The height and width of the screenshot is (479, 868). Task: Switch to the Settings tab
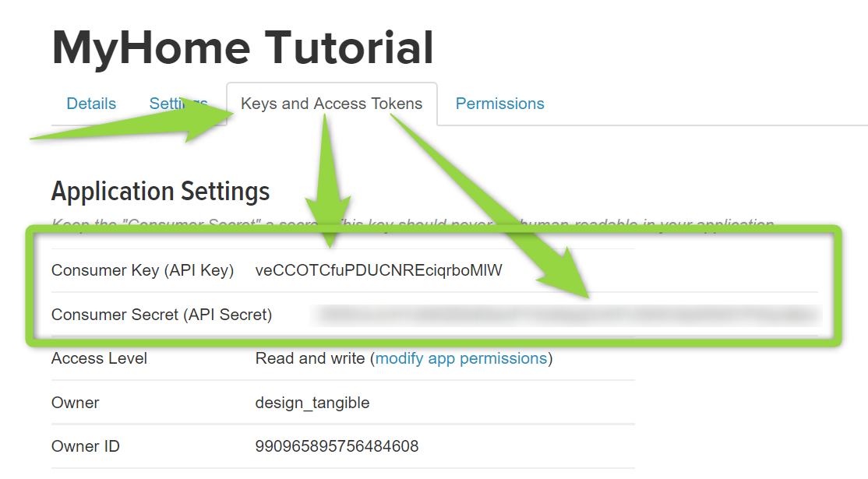coord(178,104)
